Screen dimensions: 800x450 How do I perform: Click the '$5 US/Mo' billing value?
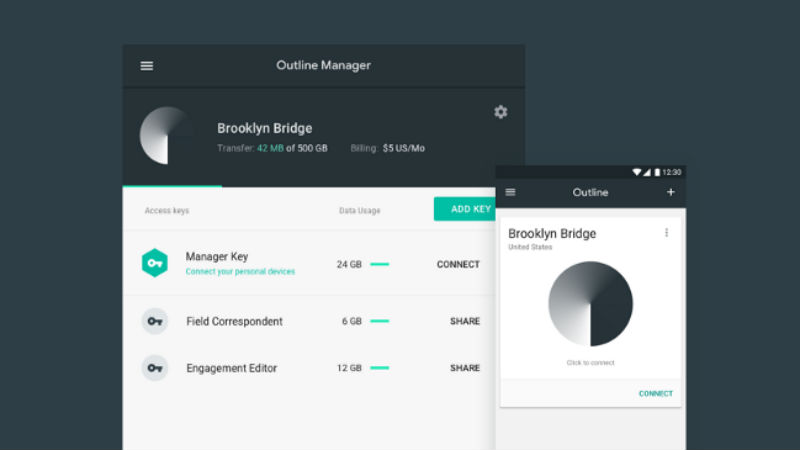(404, 148)
